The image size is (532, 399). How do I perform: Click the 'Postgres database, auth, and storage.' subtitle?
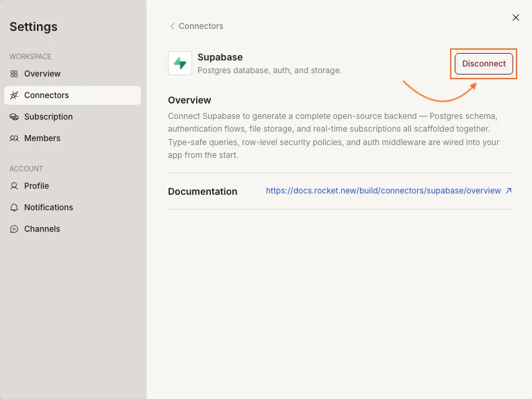pos(269,71)
